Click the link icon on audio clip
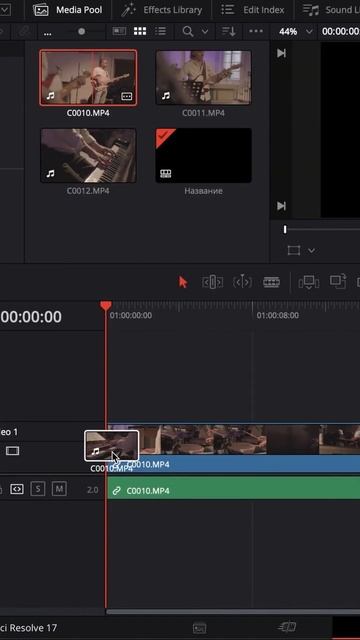The image size is (360, 640). pos(116,491)
